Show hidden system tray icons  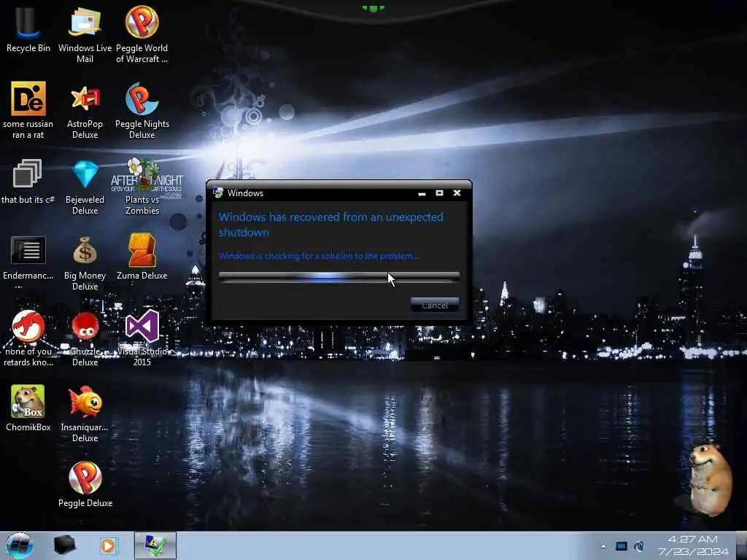[603, 546]
